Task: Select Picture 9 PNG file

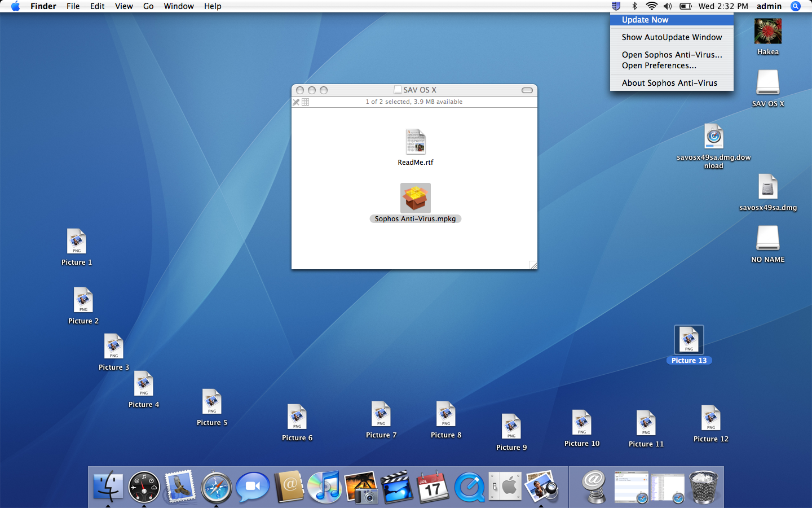Action: click(x=511, y=427)
